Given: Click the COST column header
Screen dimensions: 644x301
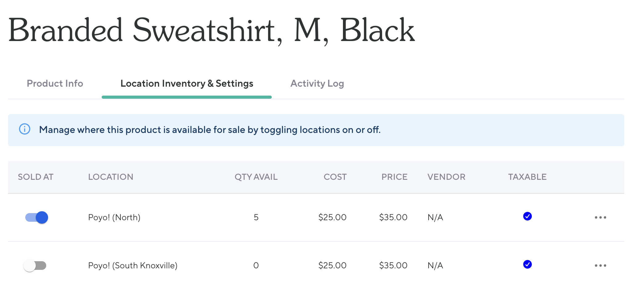Looking at the screenshot, I should pos(335,177).
